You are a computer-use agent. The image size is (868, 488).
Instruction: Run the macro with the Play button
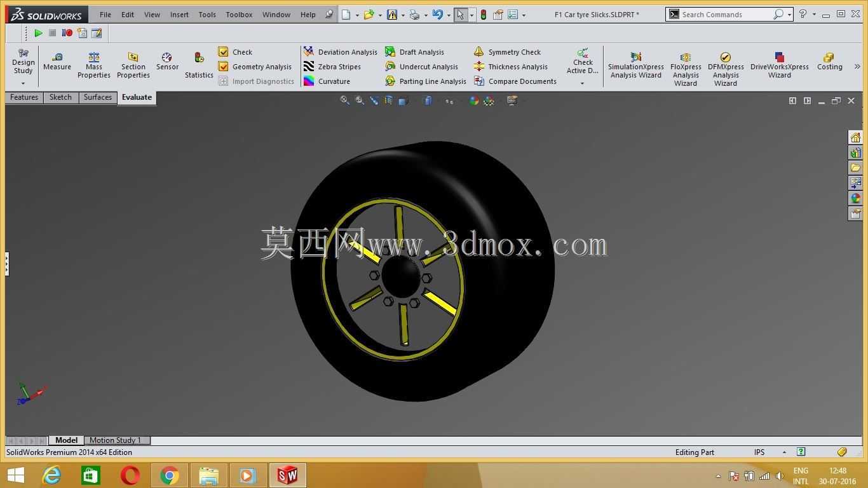(x=38, y=33)
